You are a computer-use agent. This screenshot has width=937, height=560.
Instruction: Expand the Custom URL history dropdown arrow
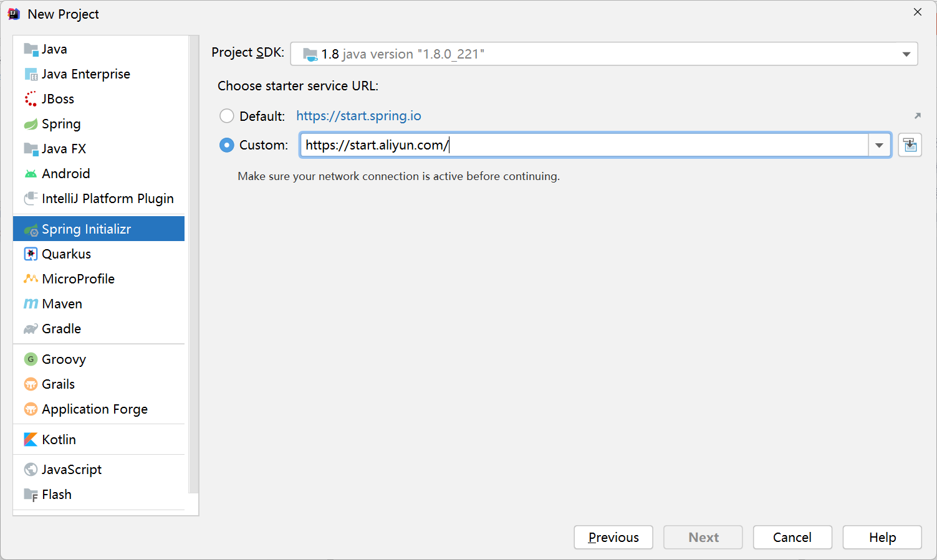click(879, 145)
